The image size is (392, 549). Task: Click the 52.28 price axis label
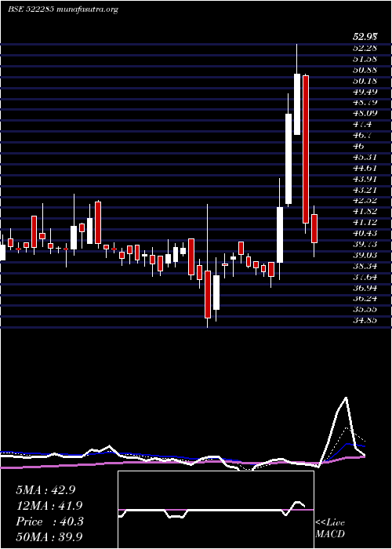pyautogui.click(x=365, y=47)
